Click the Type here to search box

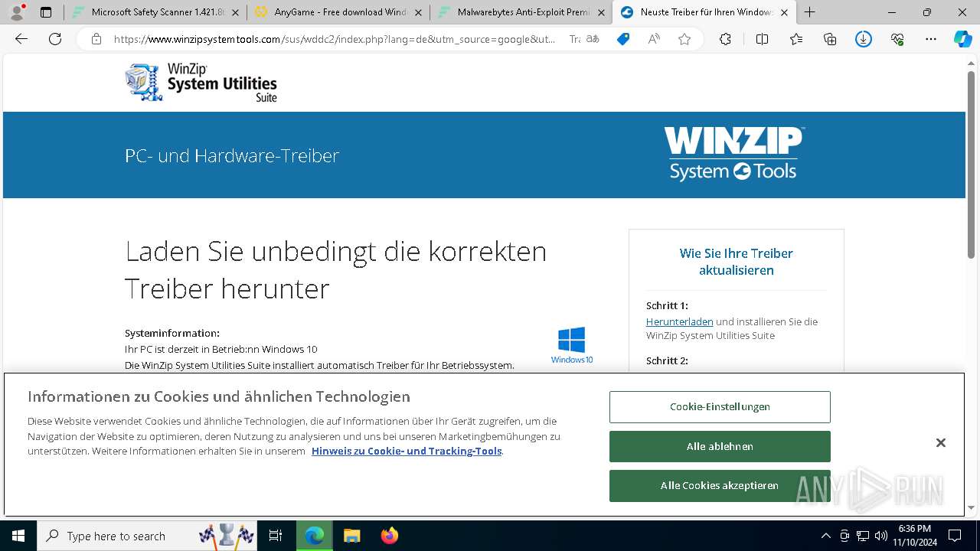(149, 536)
